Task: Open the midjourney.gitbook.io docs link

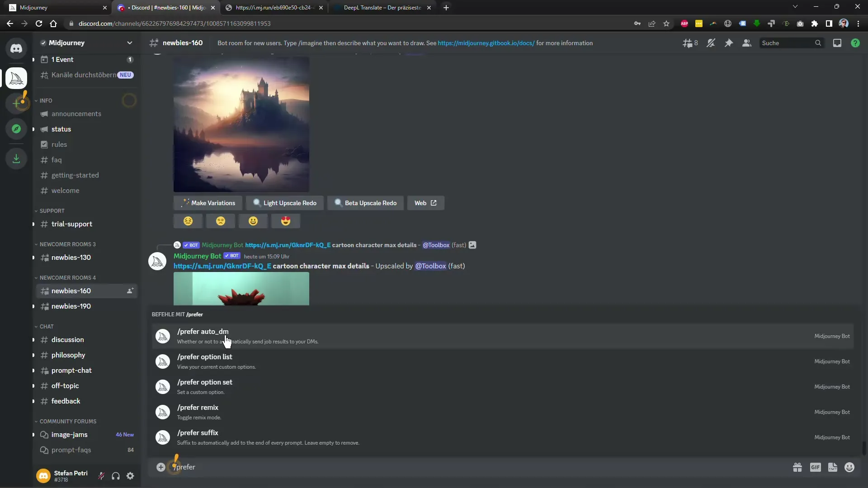Action: (x=486, y=43)
